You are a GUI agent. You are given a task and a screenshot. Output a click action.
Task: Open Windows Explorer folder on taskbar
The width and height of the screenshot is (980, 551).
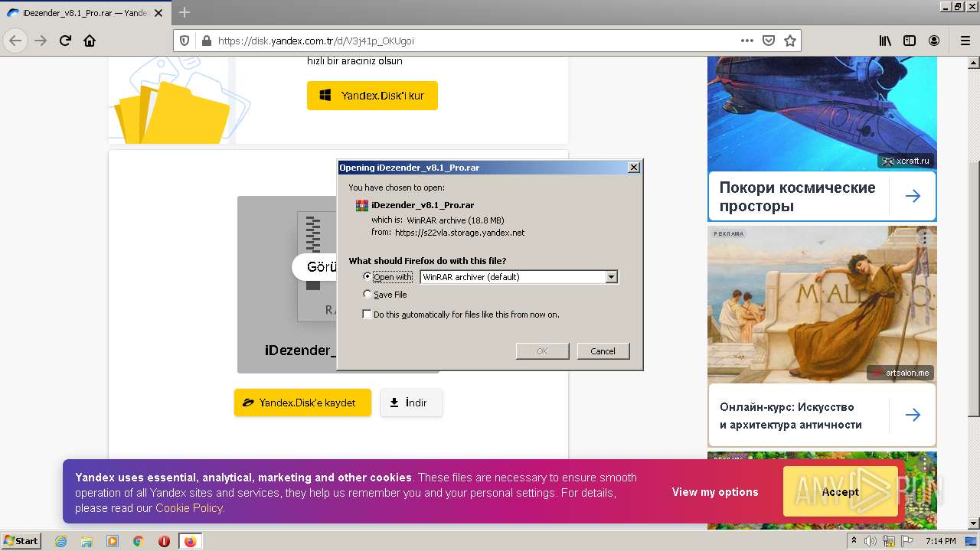pyautogui.click(x=87, y=541)
